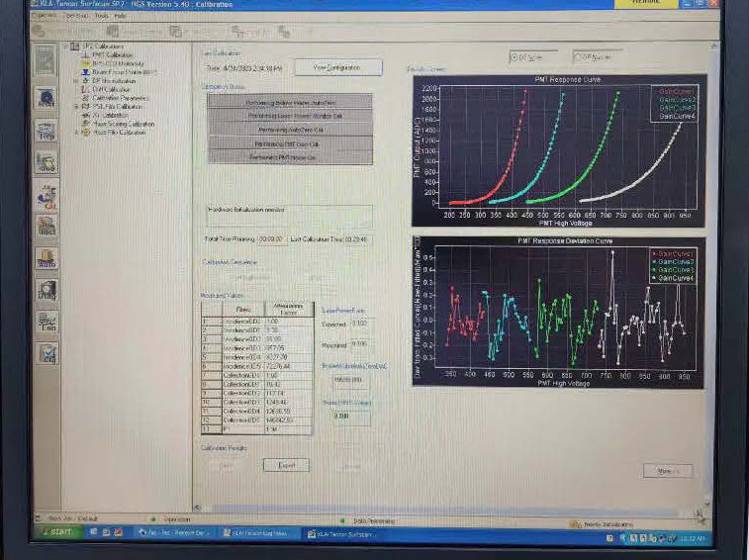Click the 'Performing AutoZero Cal' status row
The height and width of the screenshot is (560, 749).
(x=290, y=130)
